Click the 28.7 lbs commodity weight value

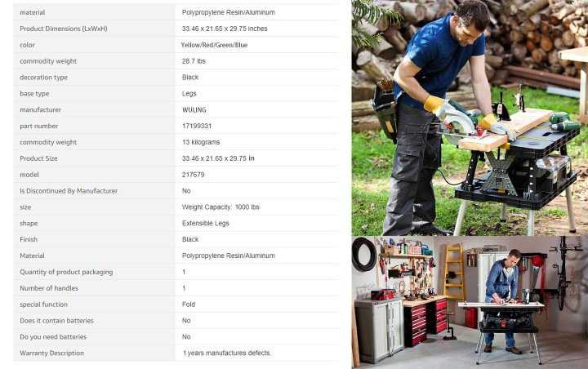[194, 61]
